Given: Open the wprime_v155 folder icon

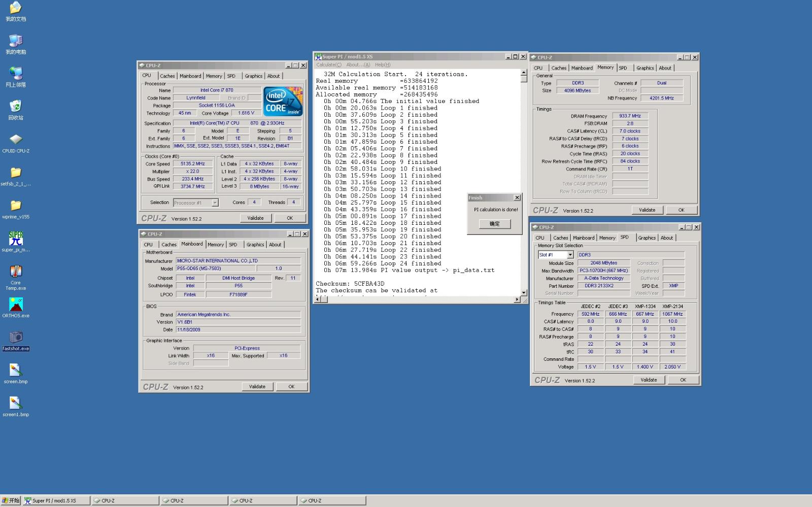Looking at the screenshot, I should coord(16,209).
